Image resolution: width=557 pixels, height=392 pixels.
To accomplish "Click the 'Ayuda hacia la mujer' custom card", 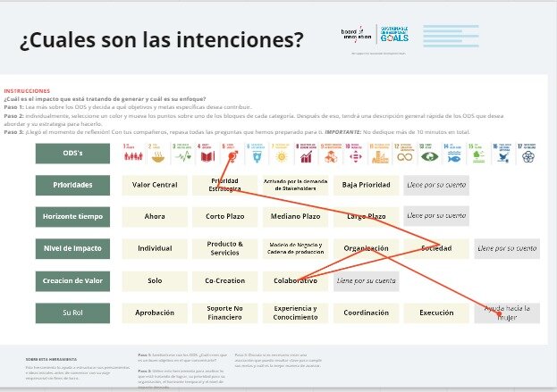I will point(507,313).
